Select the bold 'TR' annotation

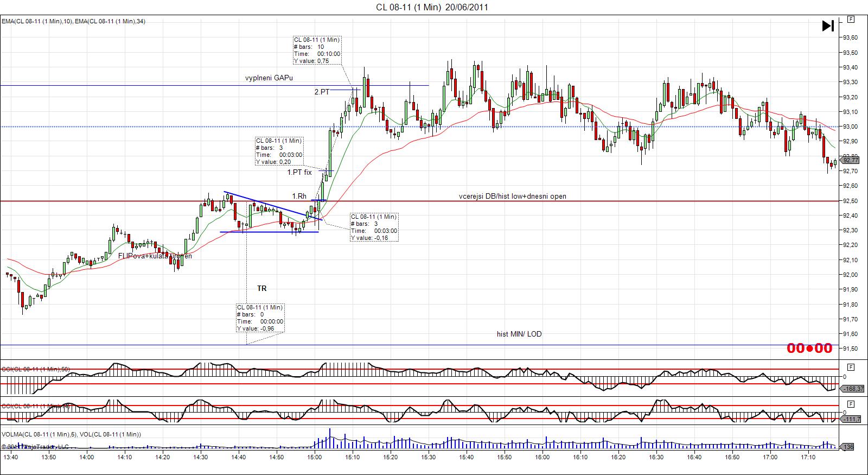261,289
